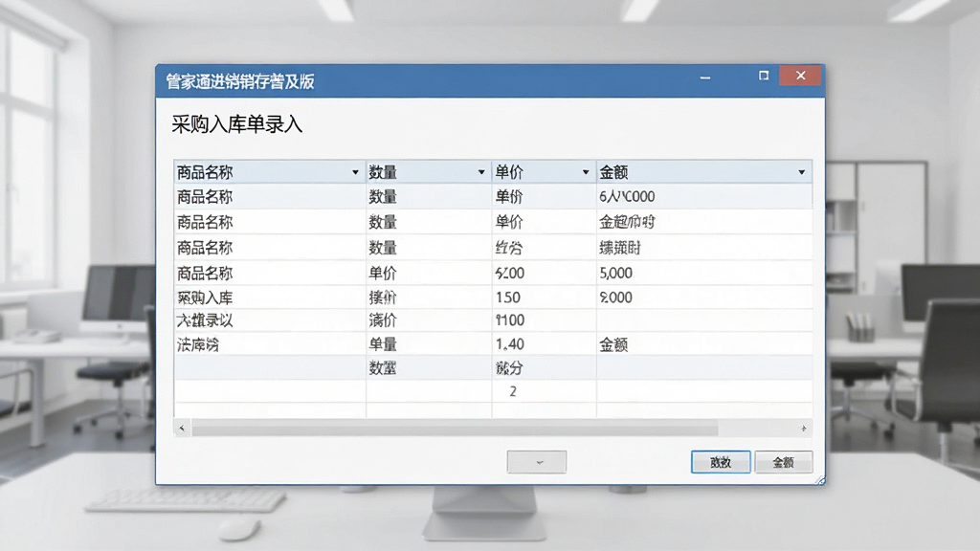Select the 金额 cell in the 1.40 row
This screenshot has height=551, width=980.
coord(704,344)
